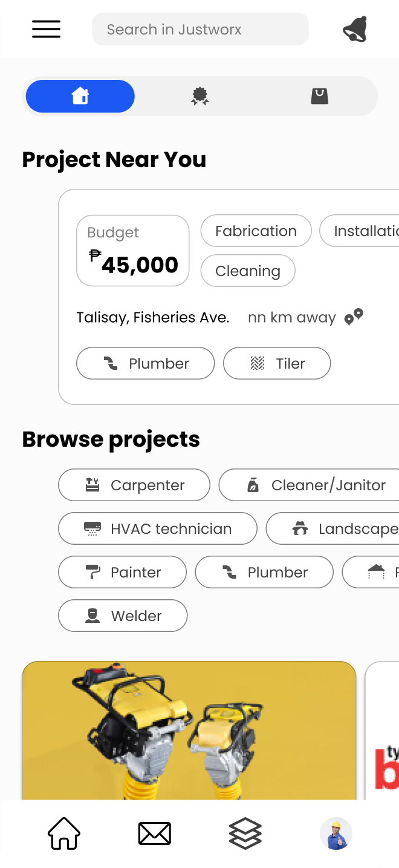The image size is (399, 868).
Task: Select the Cleaning tag
Action: [248, 271]
